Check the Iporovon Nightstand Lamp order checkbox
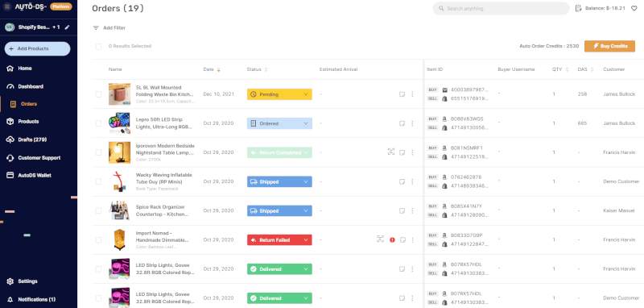This screenshot has width=644, height=308. [x=98, y=152]
